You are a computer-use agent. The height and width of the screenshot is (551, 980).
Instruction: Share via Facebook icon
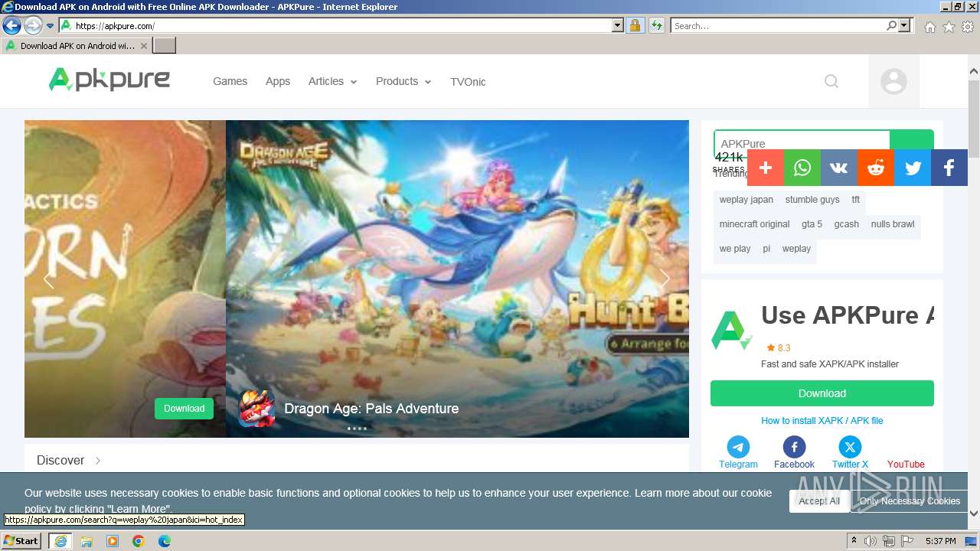coord(949,168)
